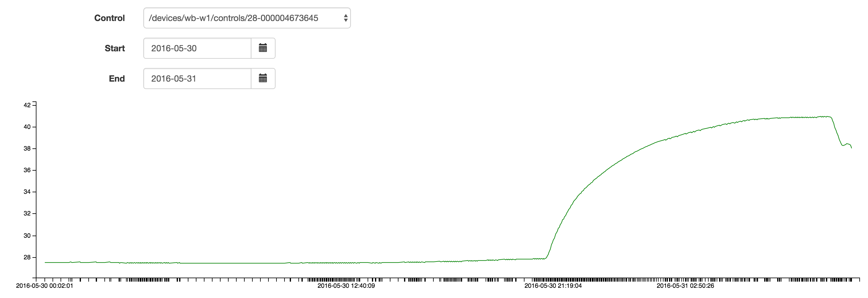Click y-axis value 28

pos(27,258)
